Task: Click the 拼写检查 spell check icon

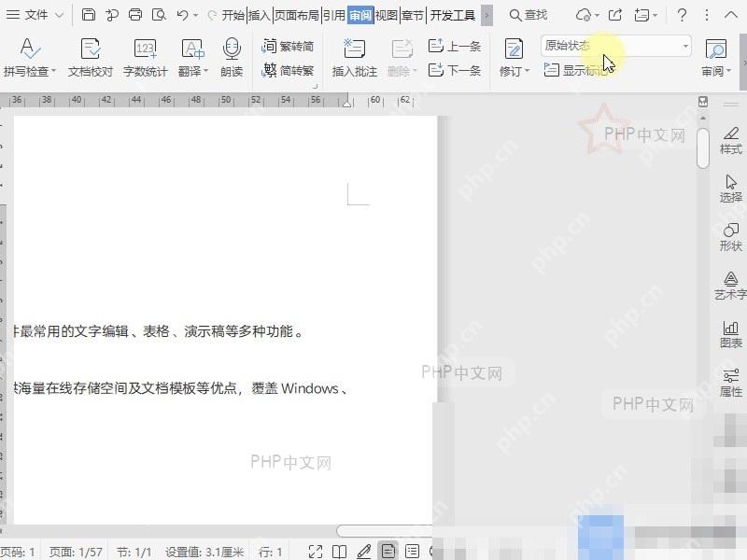Action: pos(29,49)
